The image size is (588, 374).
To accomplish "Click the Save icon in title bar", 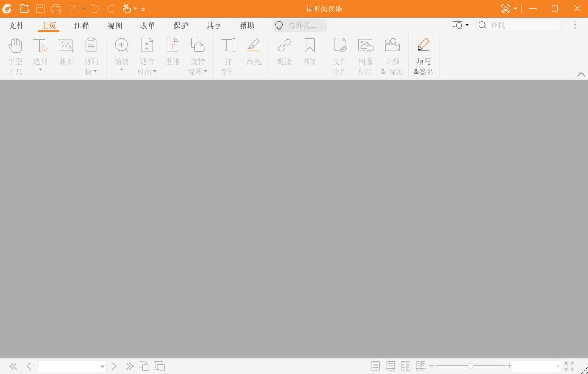I will tap(40, 9).
